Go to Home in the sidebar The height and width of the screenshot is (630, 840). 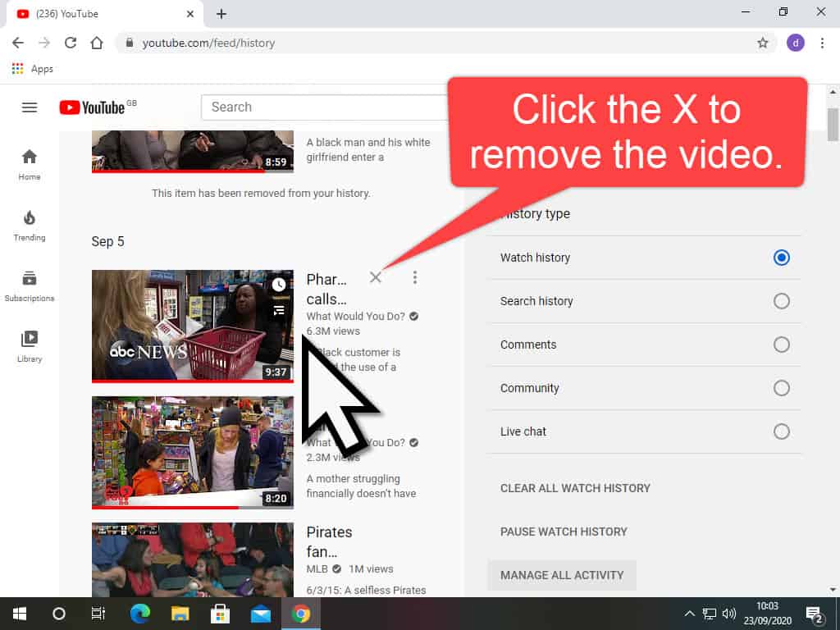[x=30, y=164]
